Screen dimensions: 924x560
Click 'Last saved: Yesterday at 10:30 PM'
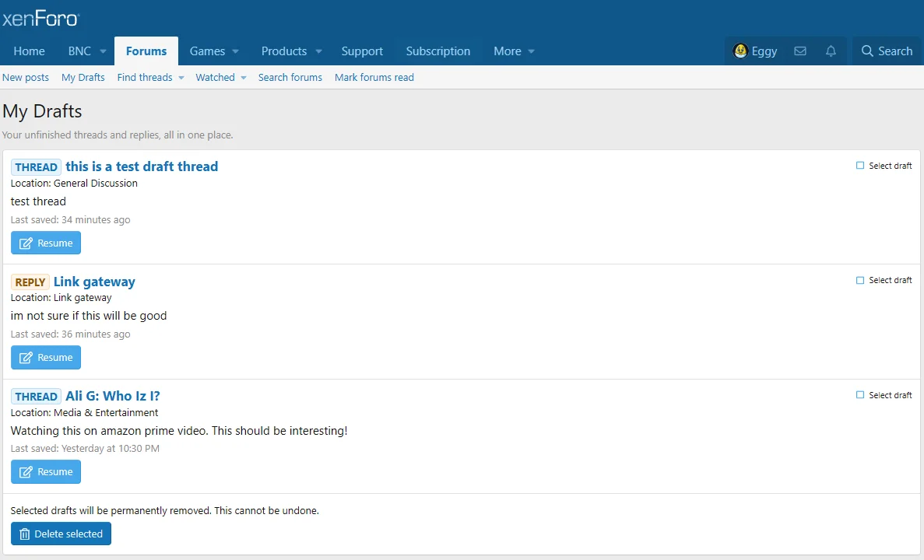point(85,448)
